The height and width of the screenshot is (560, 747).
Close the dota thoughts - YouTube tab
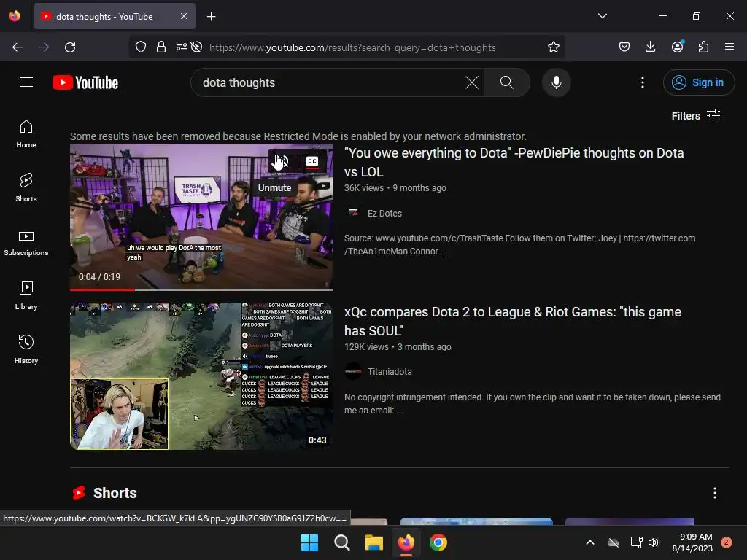(x=184, y=16)
